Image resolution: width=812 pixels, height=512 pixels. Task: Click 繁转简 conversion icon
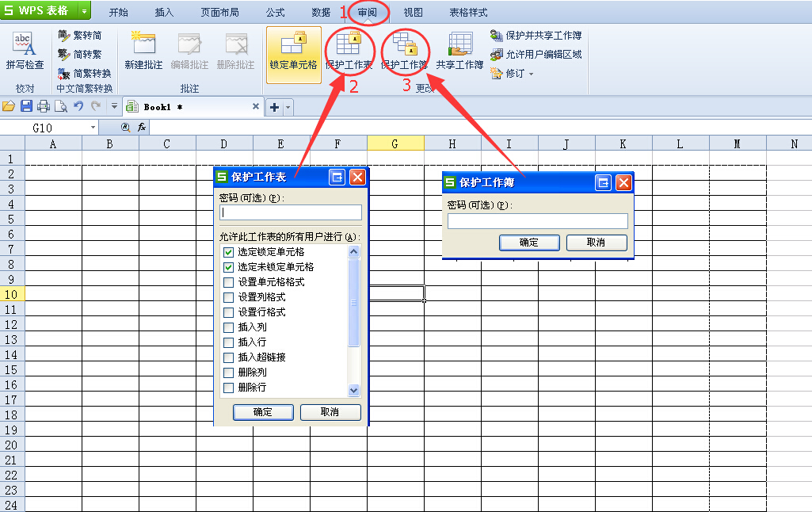pos(63,35)
